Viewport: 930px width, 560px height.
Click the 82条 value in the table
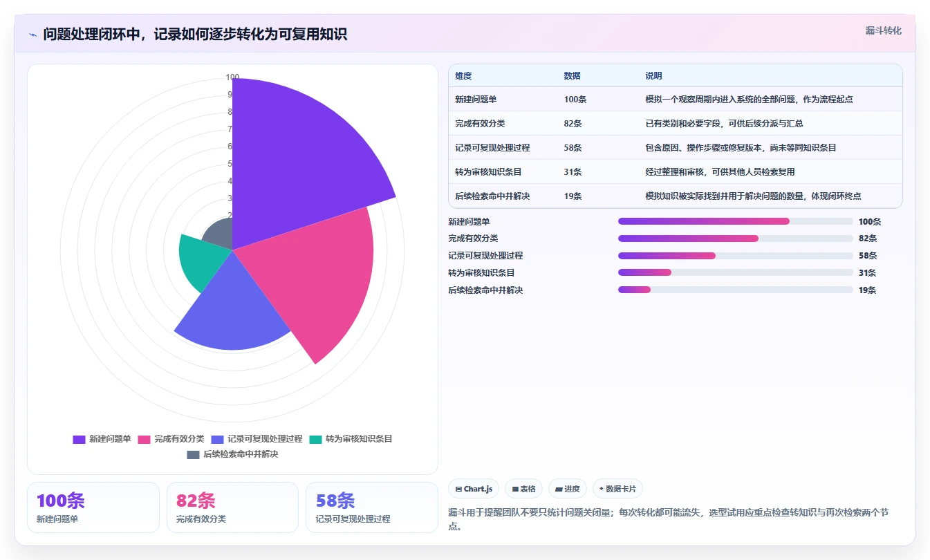pos(573,124)
